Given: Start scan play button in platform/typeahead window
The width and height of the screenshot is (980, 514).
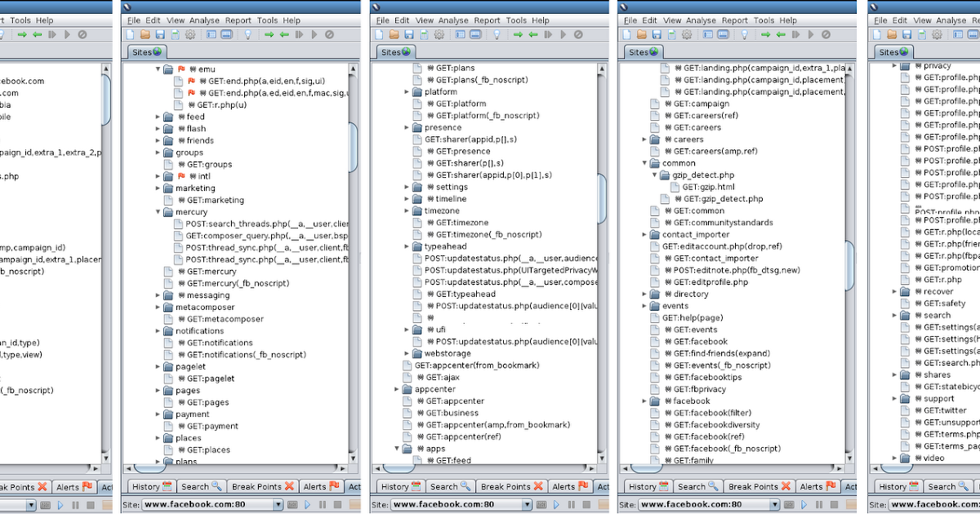Looking at the screenshot, I should click(556, 504).
